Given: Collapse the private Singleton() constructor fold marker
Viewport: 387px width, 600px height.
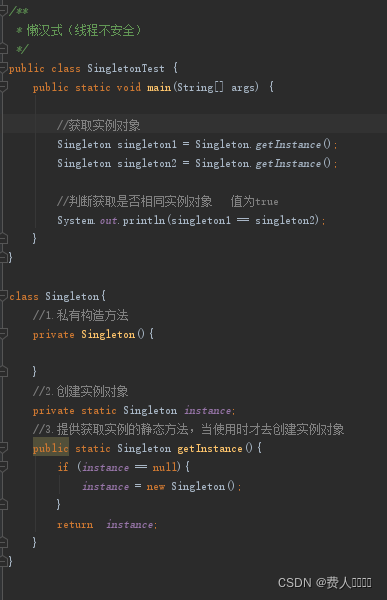Looking at the screenshot, I should pyautogui.click(x=3, y=334).
